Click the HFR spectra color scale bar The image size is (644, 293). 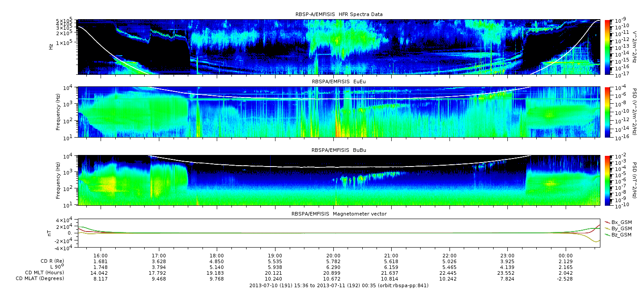tap(608, 47)
